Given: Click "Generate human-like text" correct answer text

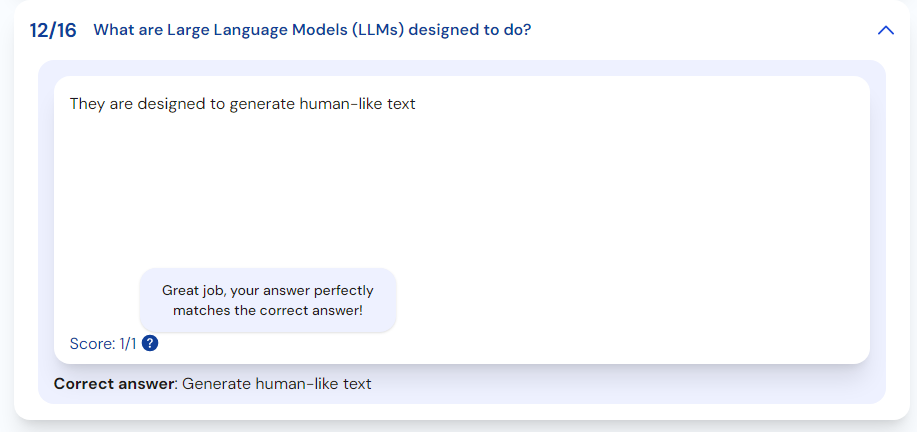Looking at the screenshot, I should click(277, 383).
